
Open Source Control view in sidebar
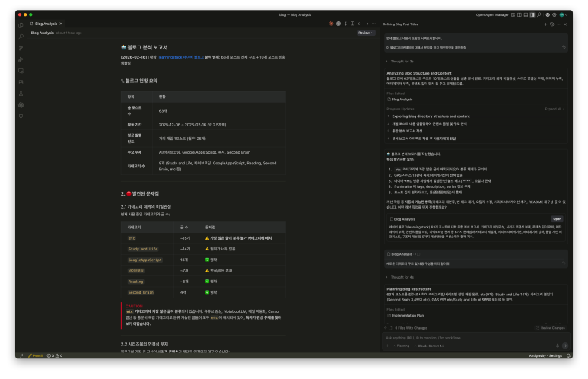click(21, 47)
